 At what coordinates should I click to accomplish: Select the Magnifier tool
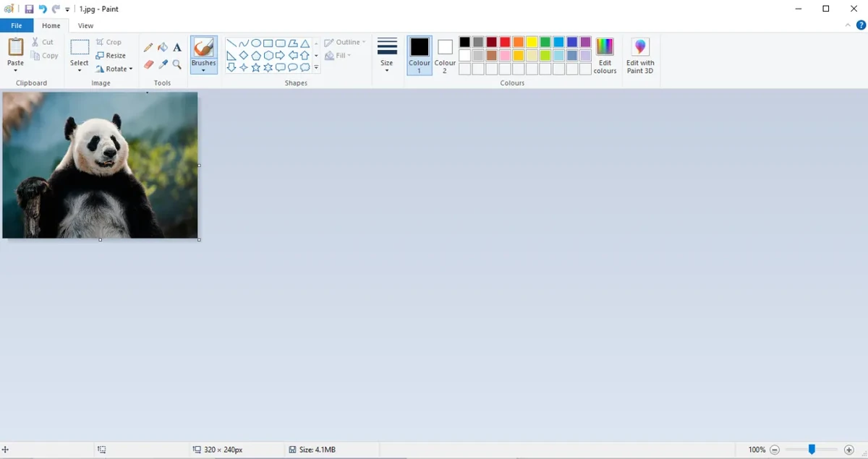[x=177, y=64]
